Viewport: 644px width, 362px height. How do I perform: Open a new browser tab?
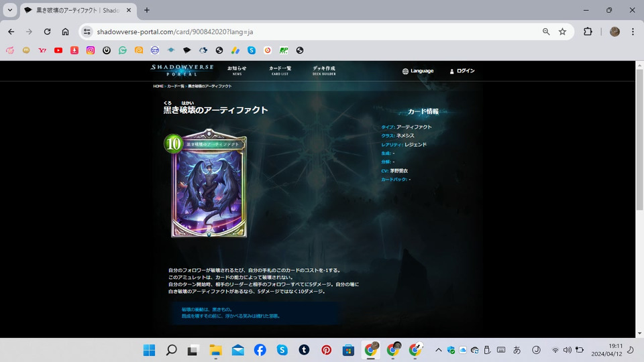pos(147,10)
